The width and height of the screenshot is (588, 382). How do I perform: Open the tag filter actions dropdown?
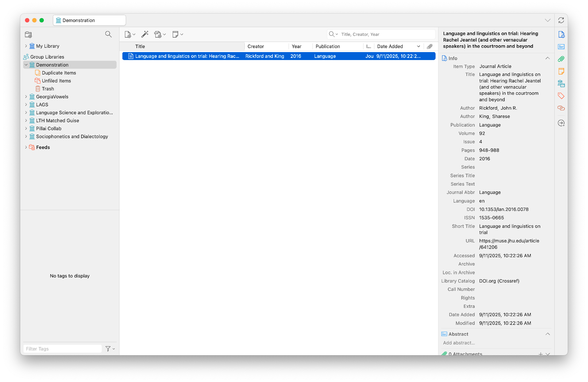[110, 349]
